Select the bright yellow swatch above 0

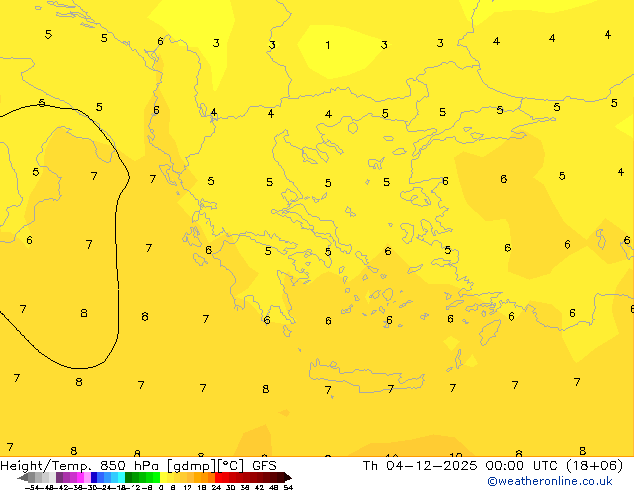point(164,477)
